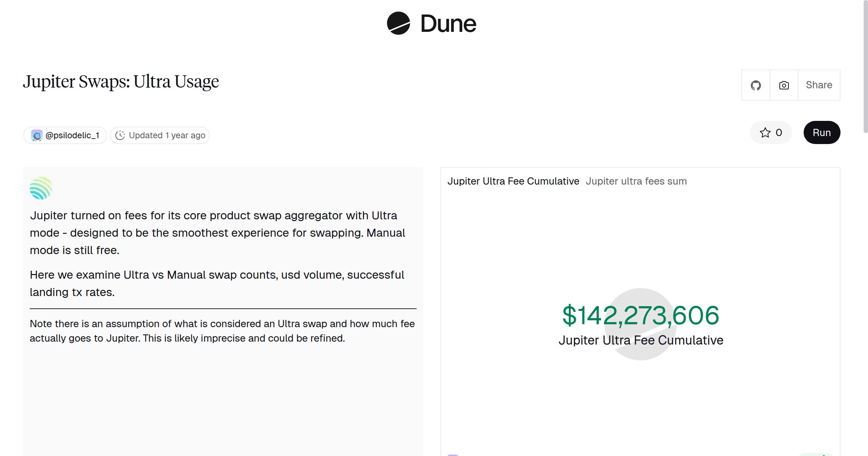Click the striped globe logo in description

tap(41, 188)
